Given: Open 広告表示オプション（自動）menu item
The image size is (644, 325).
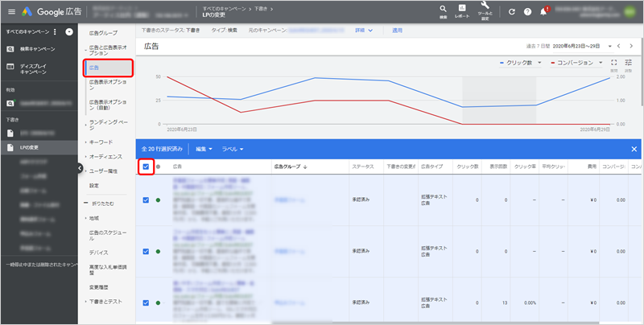Looking at the screenshot, I should (108, 105).
